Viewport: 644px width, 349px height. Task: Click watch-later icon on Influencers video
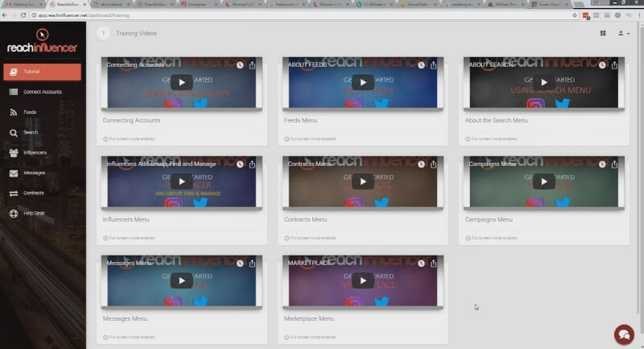pyautogui.click(x=240, y=164)
